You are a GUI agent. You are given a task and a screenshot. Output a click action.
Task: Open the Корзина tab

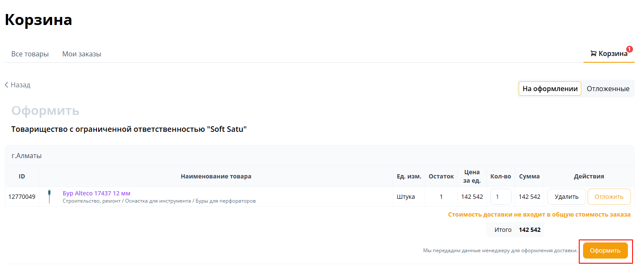point(609,54)
